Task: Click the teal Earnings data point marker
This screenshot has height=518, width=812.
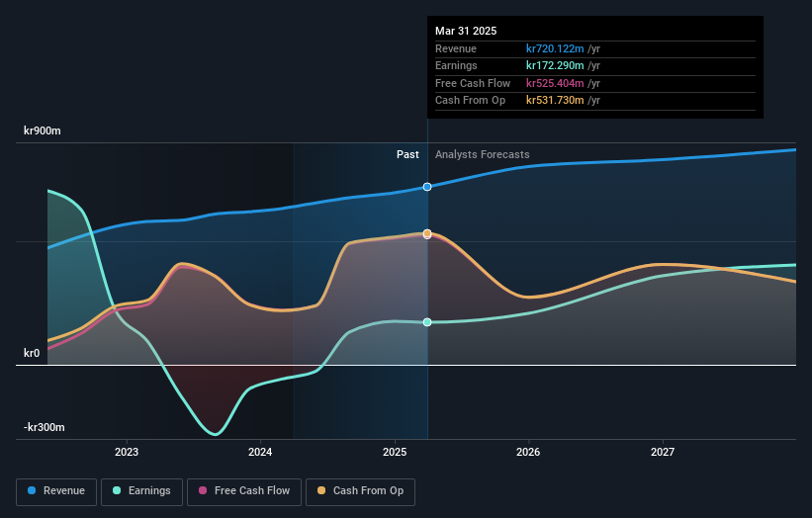Action: click(x=427, y=322)
